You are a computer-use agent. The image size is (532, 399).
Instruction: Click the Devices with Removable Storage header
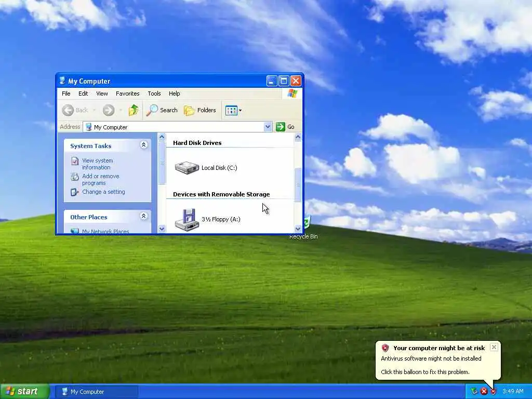point(221,194)
